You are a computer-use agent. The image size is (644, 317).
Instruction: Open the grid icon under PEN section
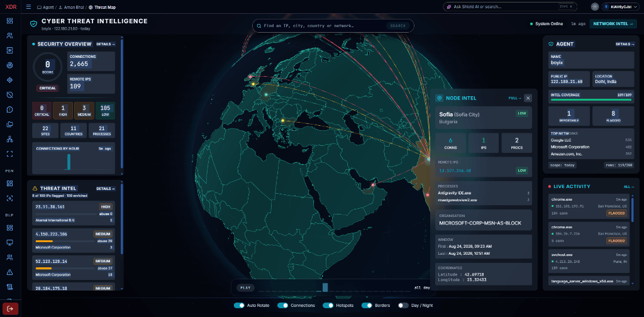tap(10, 183)
